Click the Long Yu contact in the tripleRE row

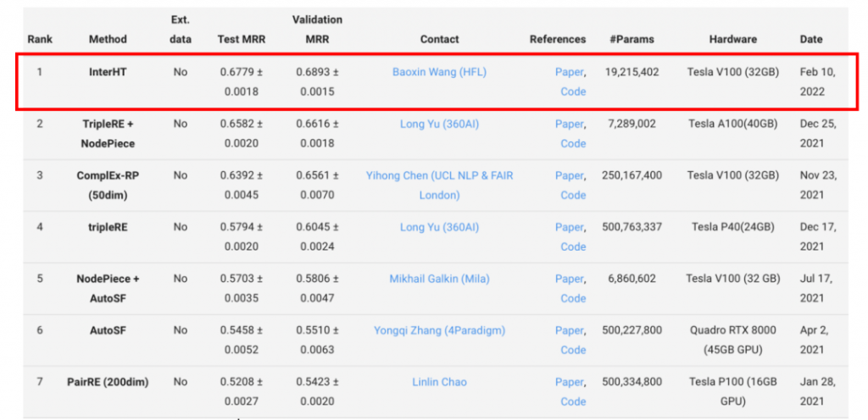click(439, 227)
